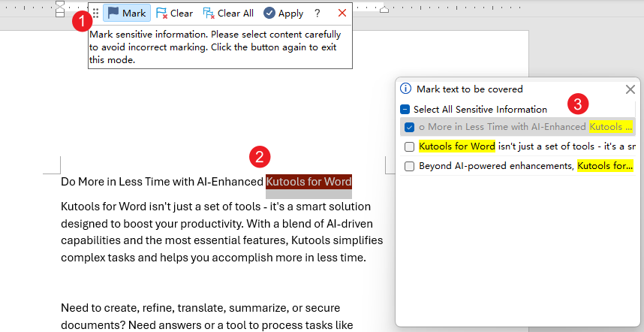The image size is (644, 332).
Task: Click the Mark flag button
Action: pos(127,14)
